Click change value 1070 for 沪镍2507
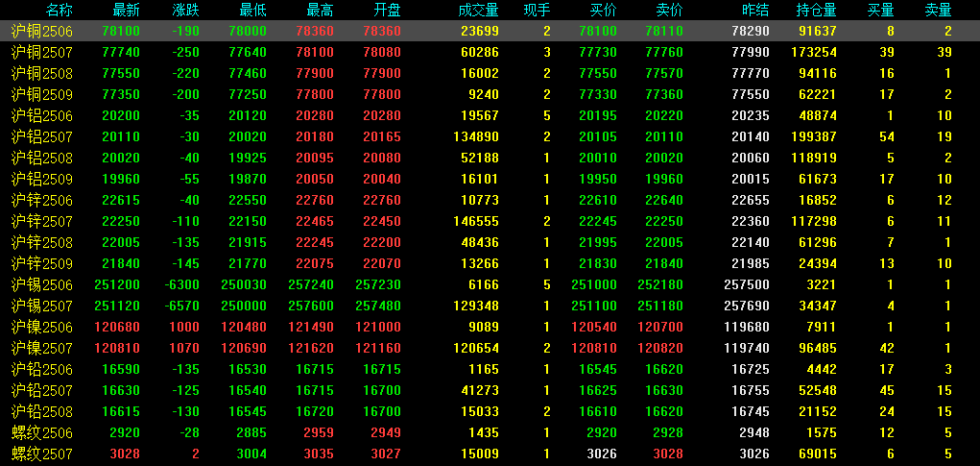The image size is (980, 466). click(185, 349)
